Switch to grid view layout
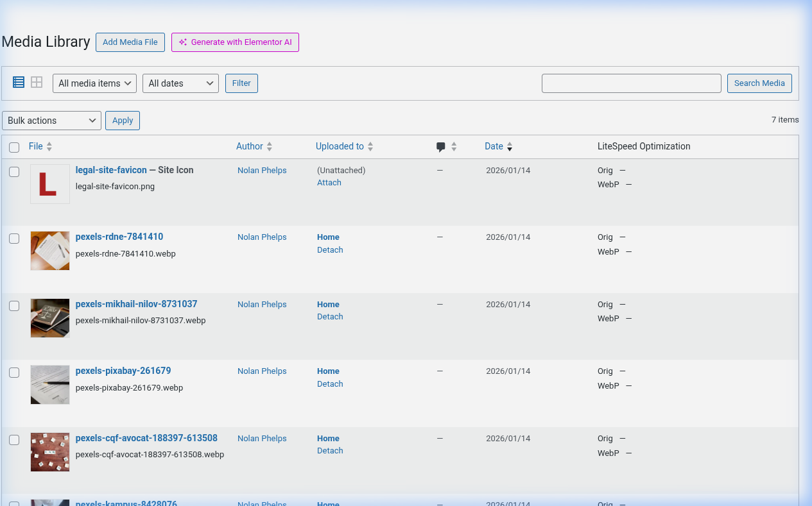This screenshot has width=812, height=506. [x=36, y=81]
